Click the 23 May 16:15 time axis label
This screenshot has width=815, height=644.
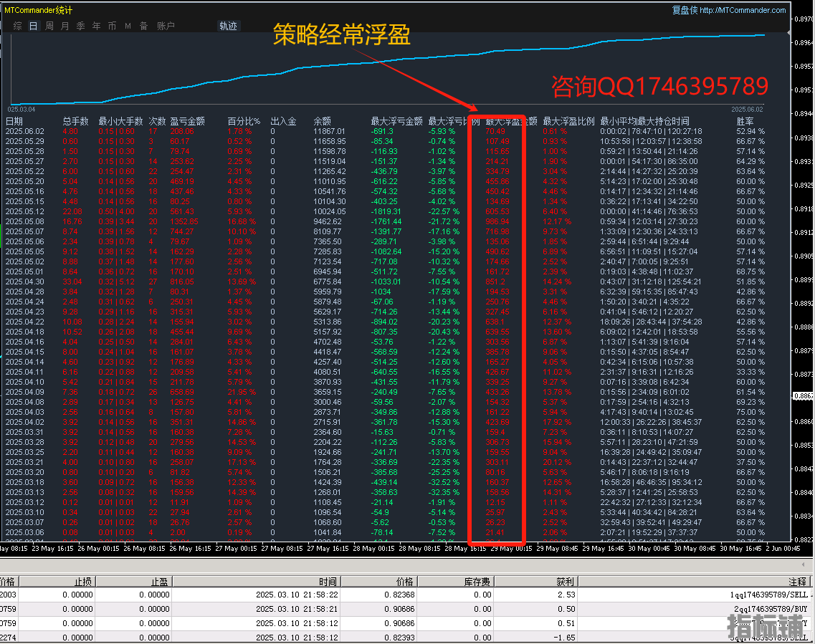tap(52, 549)
